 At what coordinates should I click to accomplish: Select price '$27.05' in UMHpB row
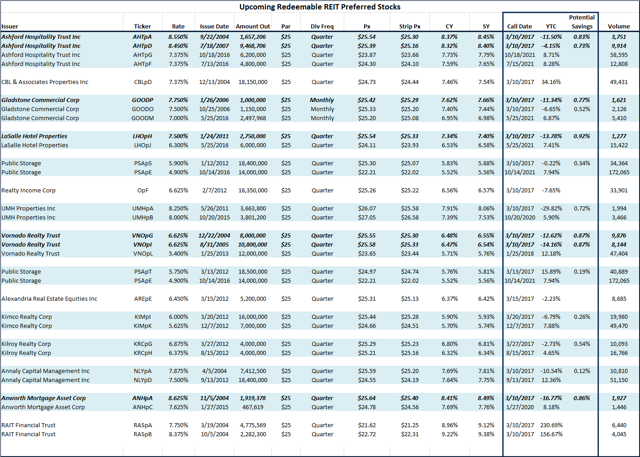pyautogui.click(x=367, y=217)
